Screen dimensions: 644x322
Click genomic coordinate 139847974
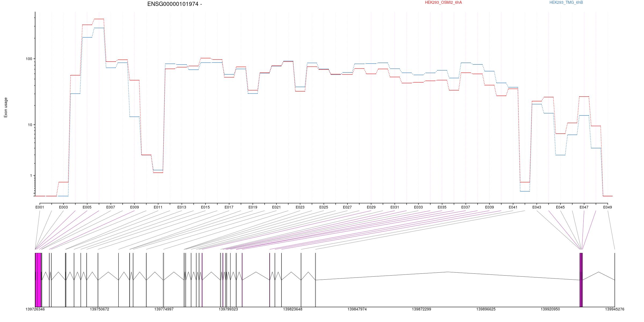click(357, 309)
